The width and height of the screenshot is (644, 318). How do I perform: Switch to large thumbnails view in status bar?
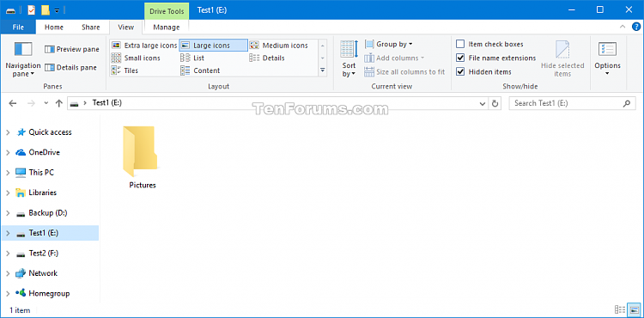(x=634, y=309)
